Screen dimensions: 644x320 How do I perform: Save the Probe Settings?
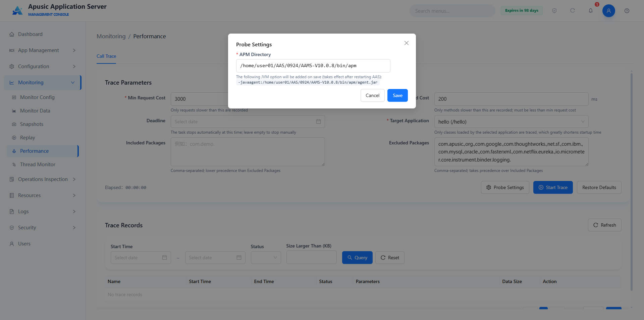click(x=397, y=95)
